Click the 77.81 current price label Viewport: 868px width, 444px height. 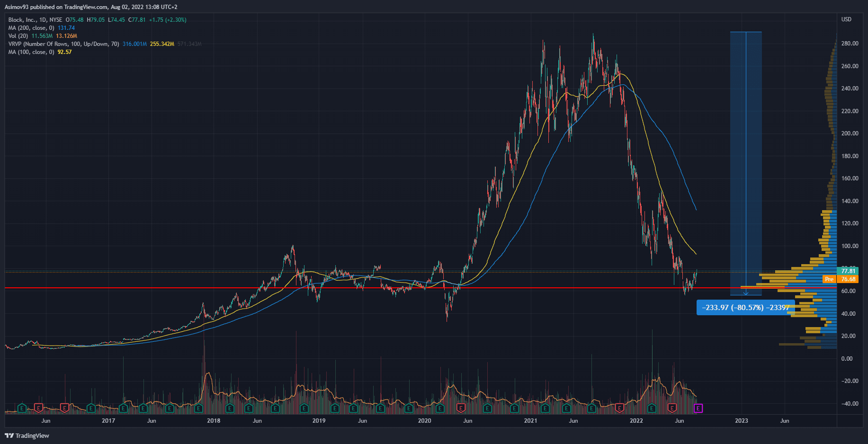[x=848, y=271]
